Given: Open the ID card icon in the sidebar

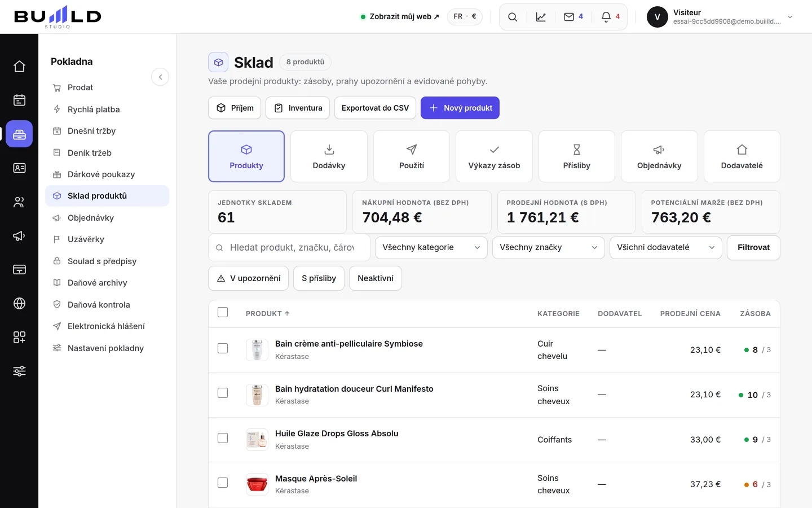Looking at the screenshot, I should click(x=19, y=168).
